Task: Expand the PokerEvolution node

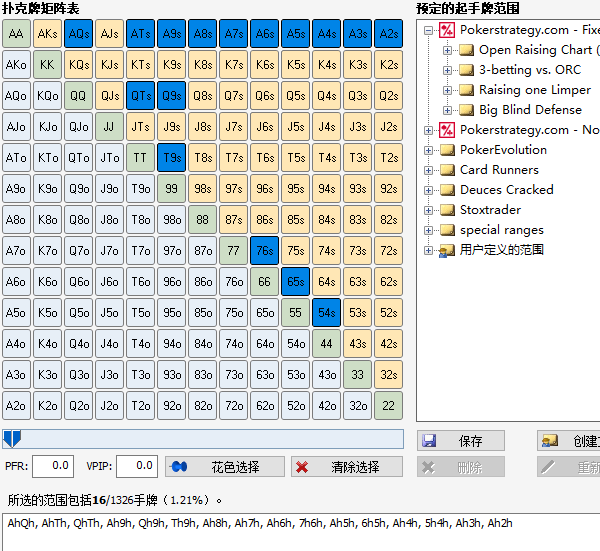Action: 429,150
